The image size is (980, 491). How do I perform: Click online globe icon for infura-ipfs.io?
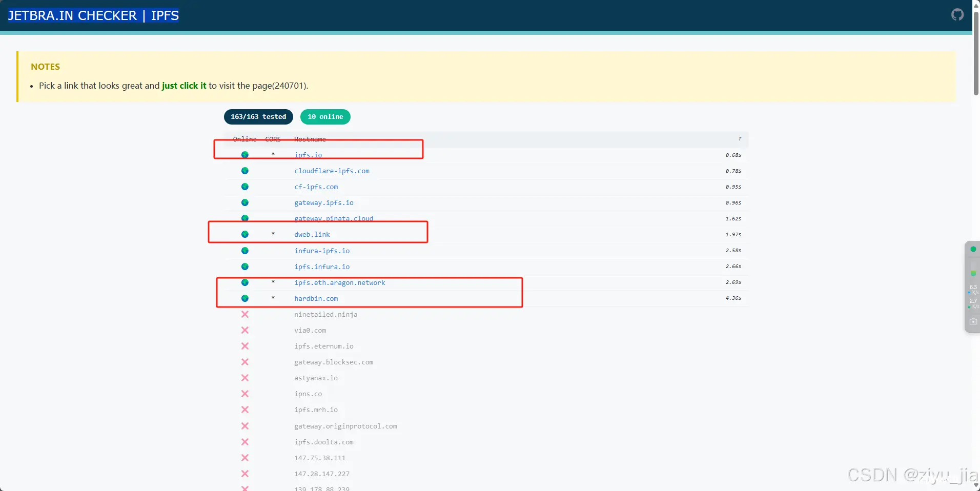click(245, 251)
